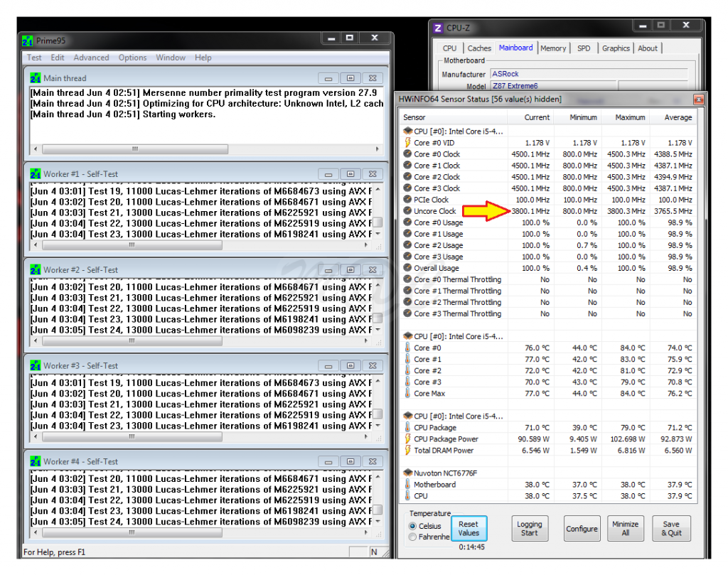This screenshot has width=728, height=575.
Task: Click the Save & Quit button
Action: (x=670, y=529)
